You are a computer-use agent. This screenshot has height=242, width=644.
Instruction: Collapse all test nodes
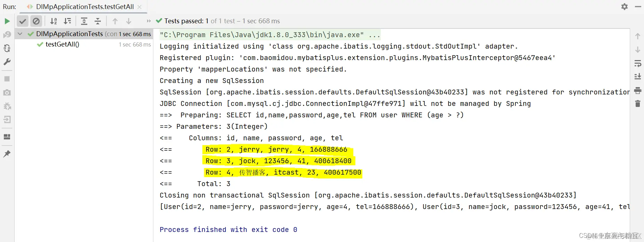(98, 21)
